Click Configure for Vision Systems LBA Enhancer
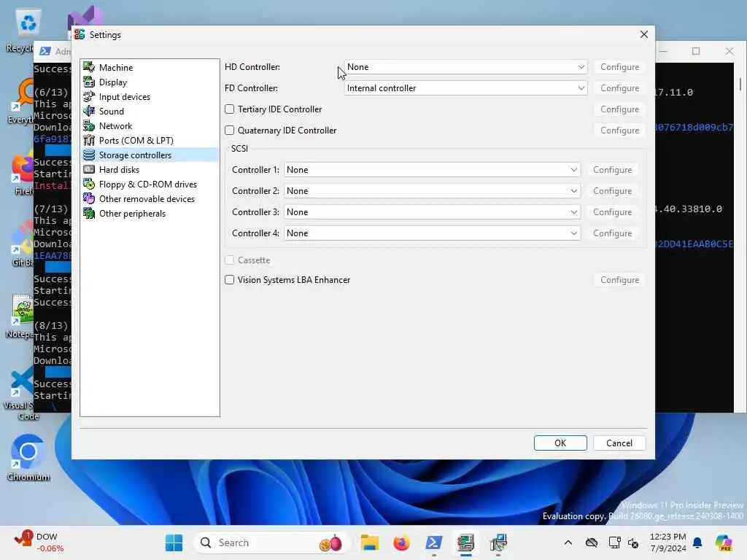Screen dimensions: 747x560 [x=620, y=280]
